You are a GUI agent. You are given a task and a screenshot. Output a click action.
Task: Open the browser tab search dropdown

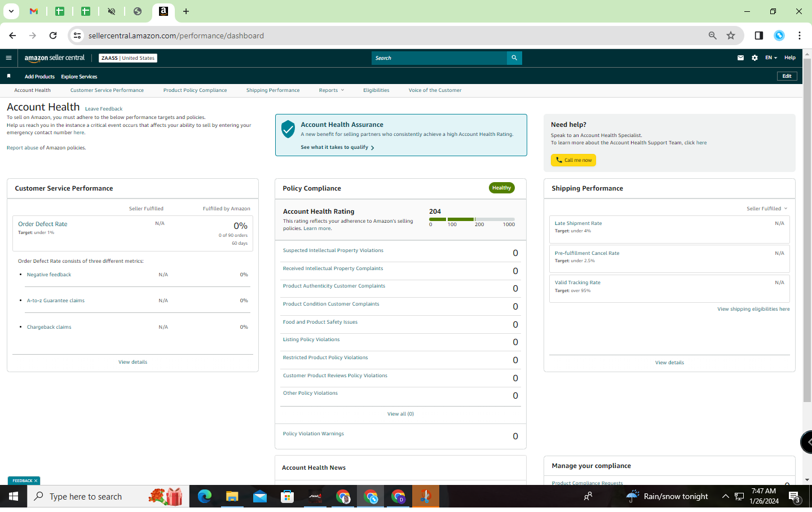(11, 11)
